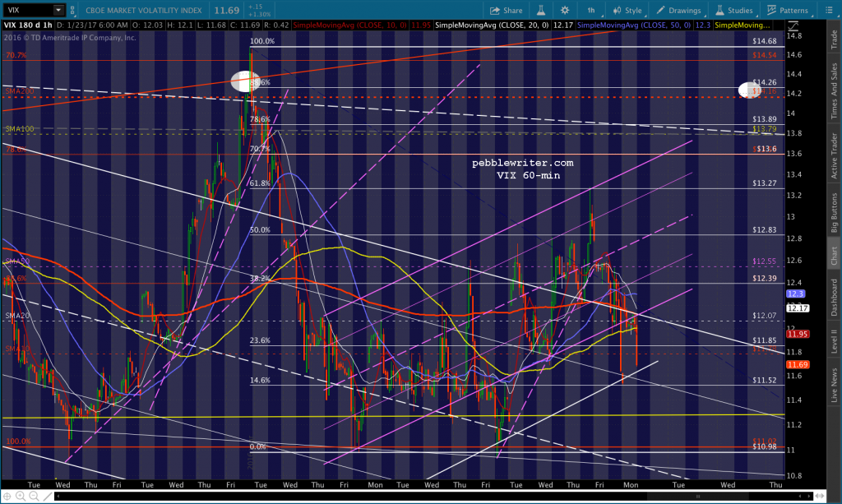The image size is (842, 504).
Task: Click the Share icon button
Action: coord(506,10)
